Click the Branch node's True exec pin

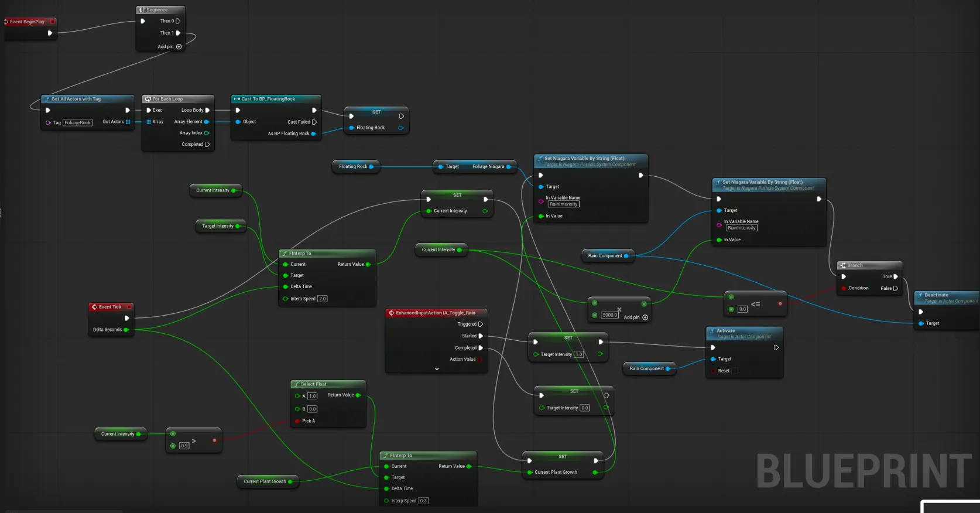click(896, 276)
